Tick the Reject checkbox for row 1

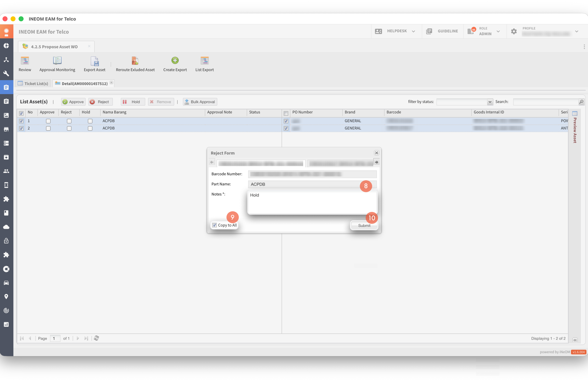(69, 121)
